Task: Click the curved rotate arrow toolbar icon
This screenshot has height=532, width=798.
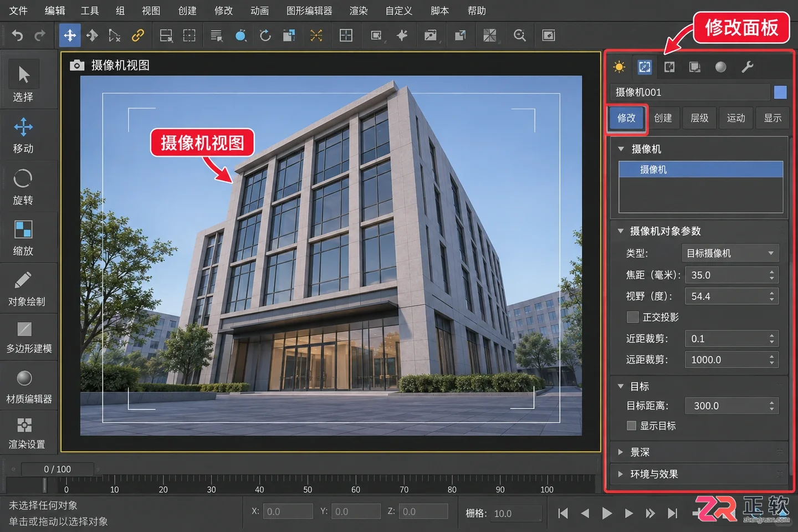Action: (265, 36)
